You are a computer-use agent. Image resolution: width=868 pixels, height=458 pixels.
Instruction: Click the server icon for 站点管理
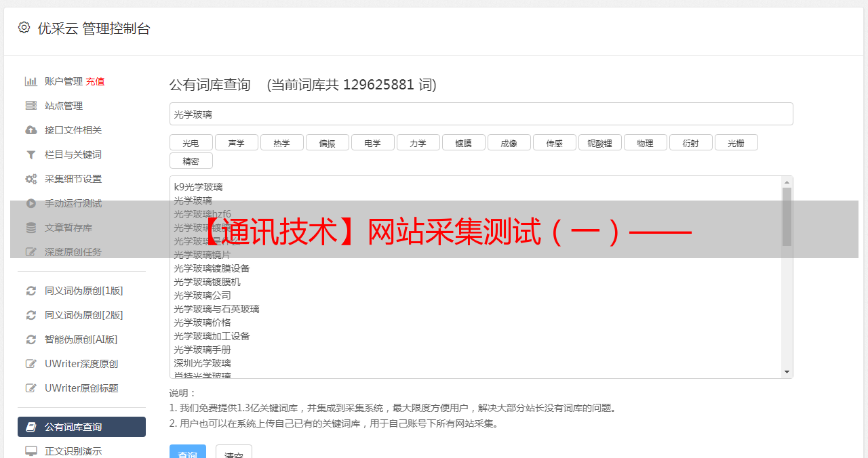(x=31, y=106)
